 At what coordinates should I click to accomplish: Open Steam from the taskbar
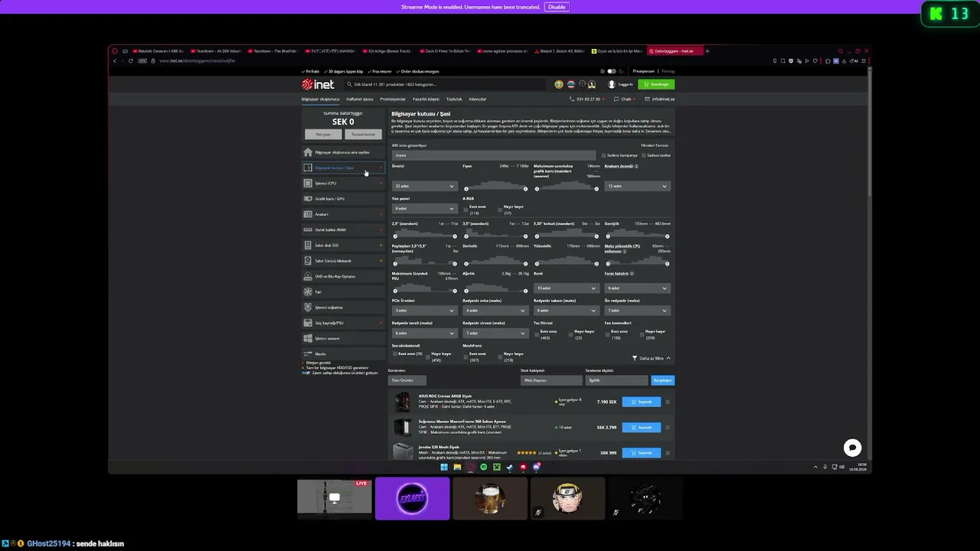(510, 468)
